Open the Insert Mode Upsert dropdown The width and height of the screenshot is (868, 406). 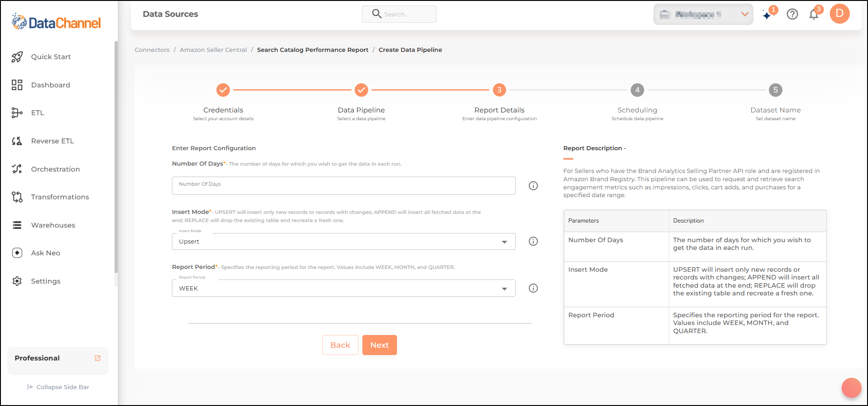pyautogui.click(x=344, y=242)
